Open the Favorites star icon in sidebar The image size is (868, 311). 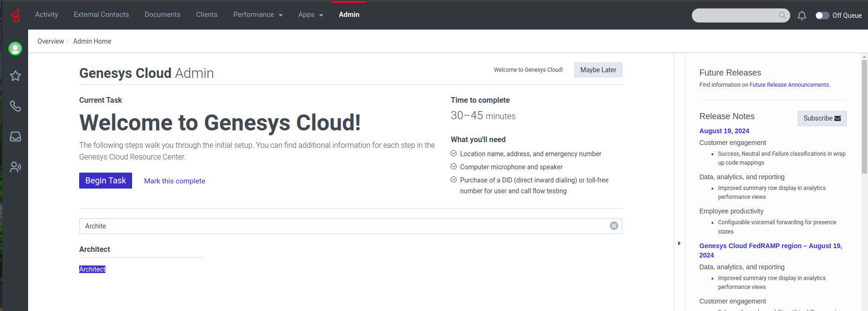[15, 76]
